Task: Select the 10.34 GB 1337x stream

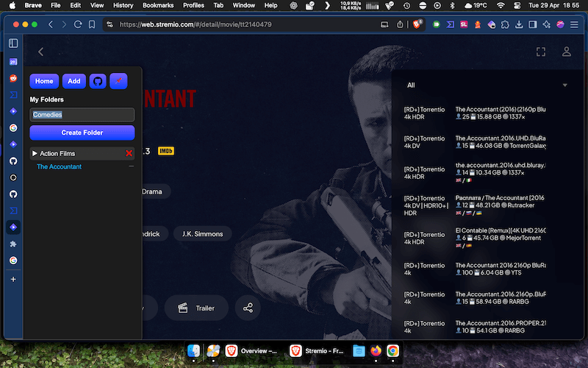Action: coord(475,173)
